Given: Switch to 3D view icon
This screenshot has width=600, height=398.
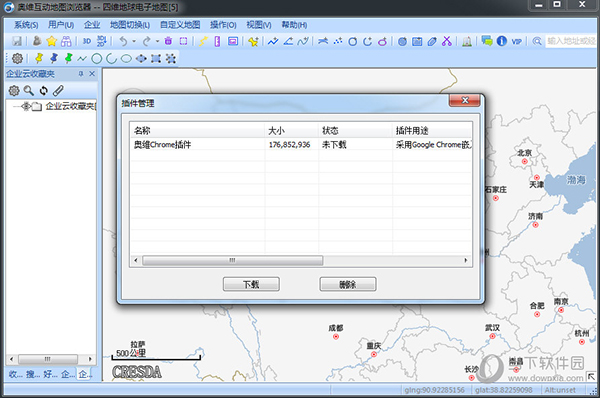Looking at the screenshot, I should coord(87,41).
